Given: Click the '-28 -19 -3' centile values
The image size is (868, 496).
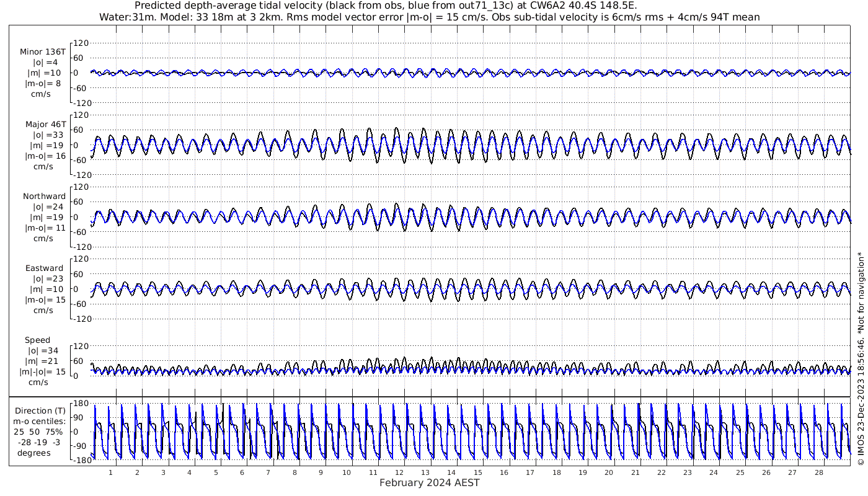Looking at the screenshot, I should (38, 442).
